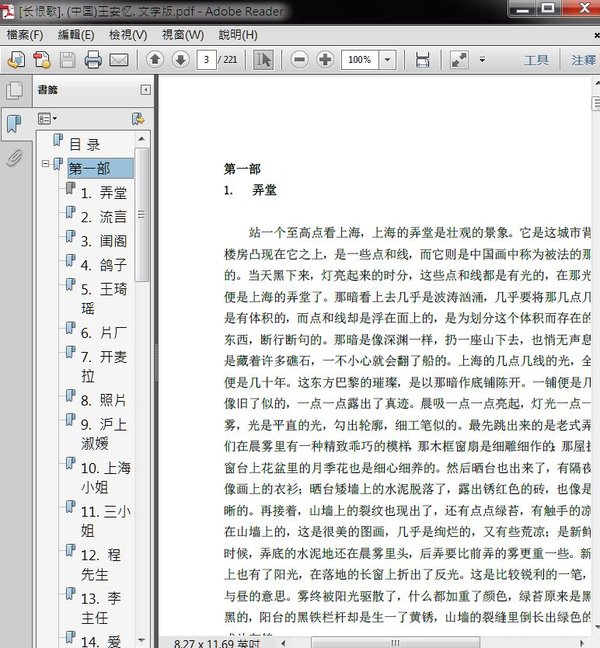600x648 pixels.
Task: Go to next page with down arrow
Action: 180,60
